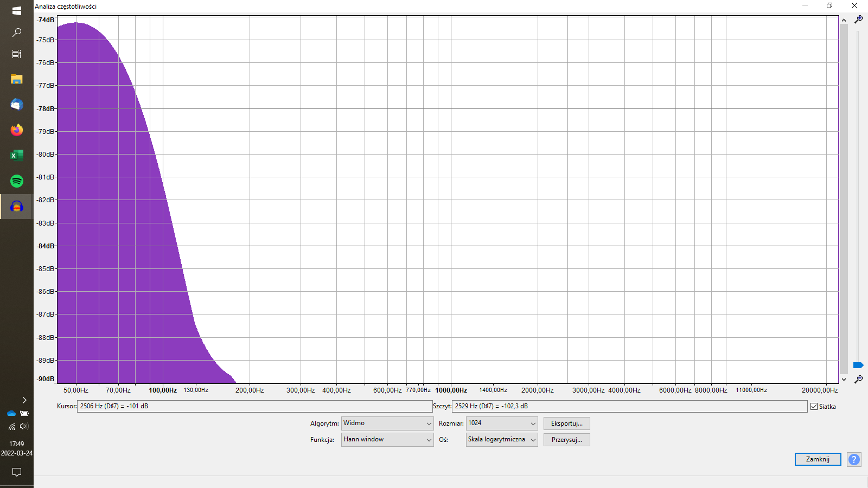Click the vertical scrollbar down arrow
868x488 pixels.
click(844, 380)
